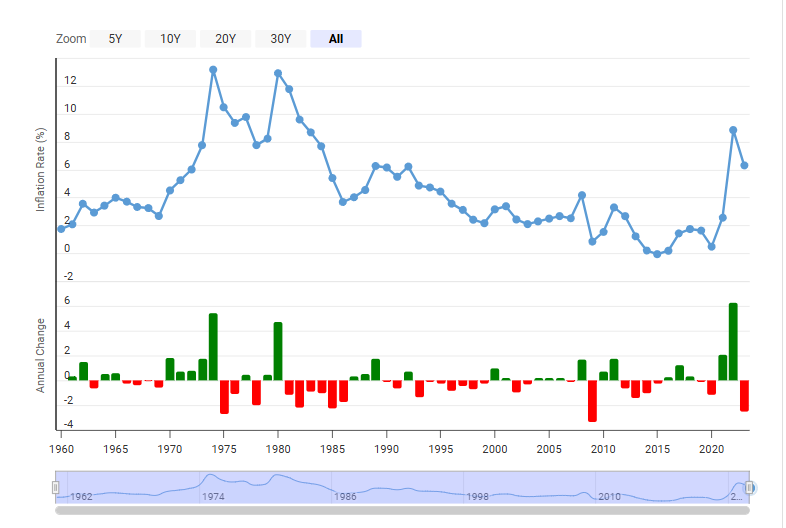Click the horizontal scrollbar below the navigator
Image resolution: width=786 pixels, height=528 pixels.
[x=402, y=510]
